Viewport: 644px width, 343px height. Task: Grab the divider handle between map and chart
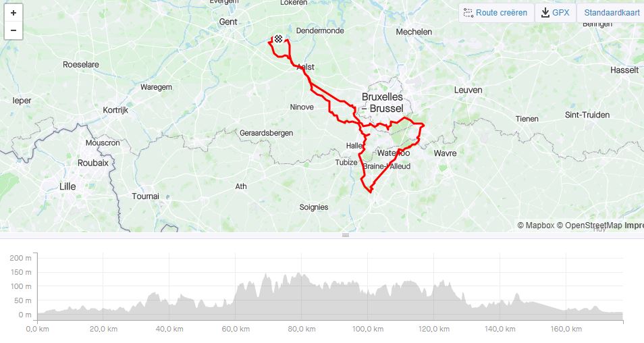click(346, 236)
